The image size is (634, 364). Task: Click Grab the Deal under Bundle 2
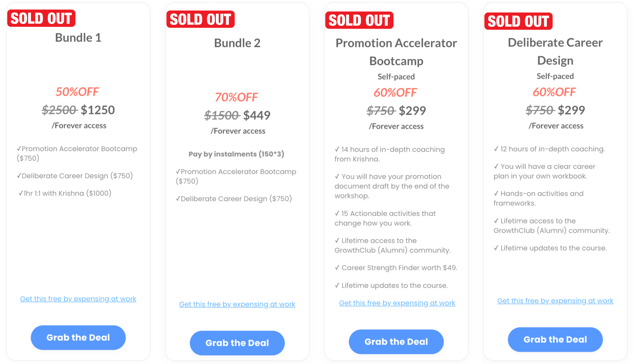237,343
